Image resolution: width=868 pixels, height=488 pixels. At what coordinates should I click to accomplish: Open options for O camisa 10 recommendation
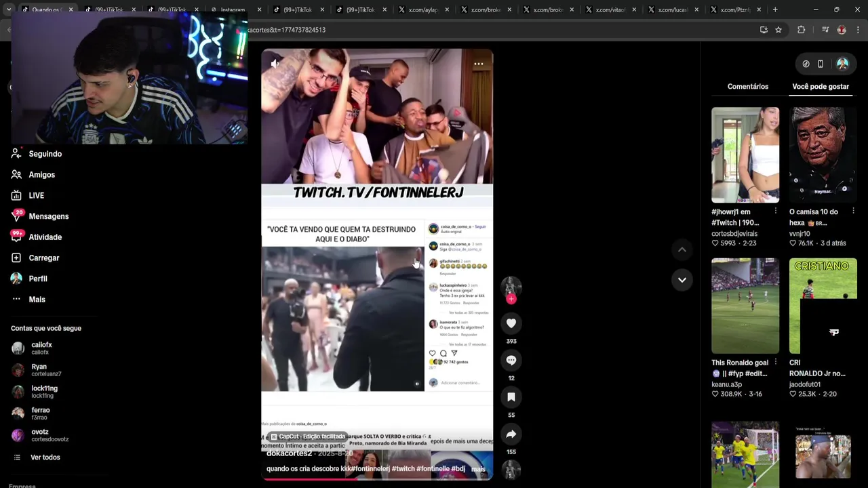(853, 211)
